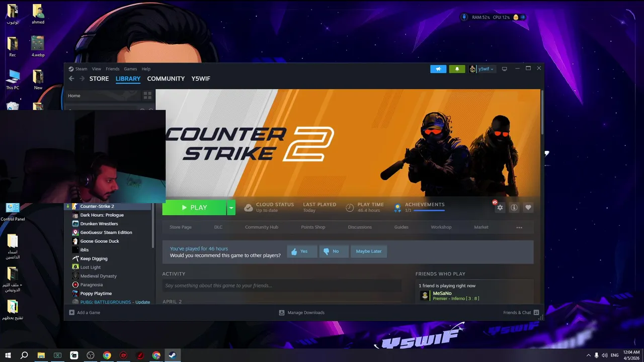
Task: Open Friends & Chat icon at bottom
Action: (x=536, y=312)
